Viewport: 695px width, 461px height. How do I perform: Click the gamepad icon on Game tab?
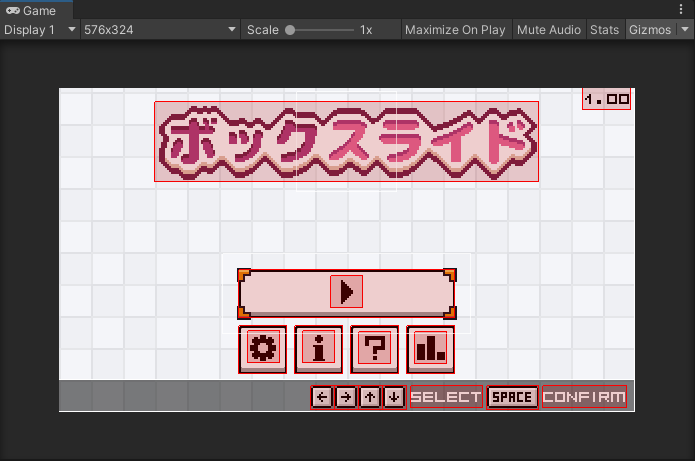click(12, 10)
